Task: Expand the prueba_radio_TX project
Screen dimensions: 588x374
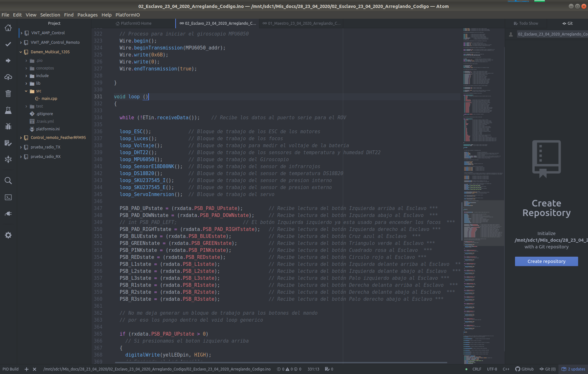Action: click(21, 147)
